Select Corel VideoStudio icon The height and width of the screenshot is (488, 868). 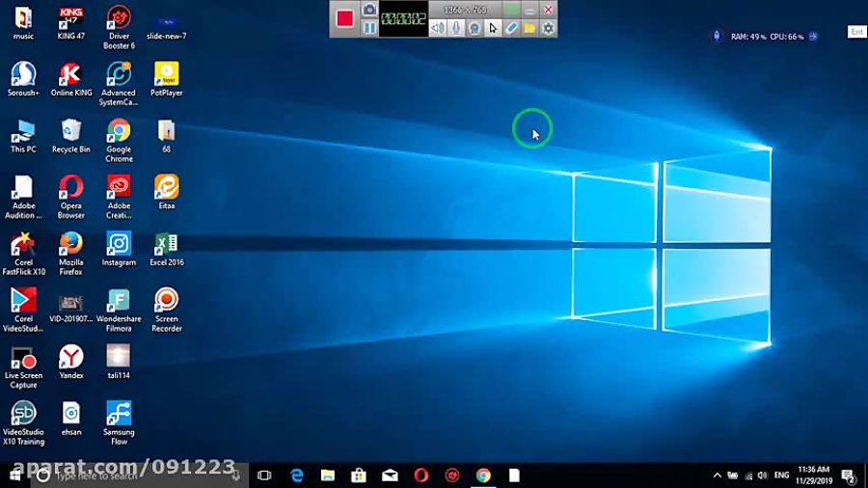point(23,311)
